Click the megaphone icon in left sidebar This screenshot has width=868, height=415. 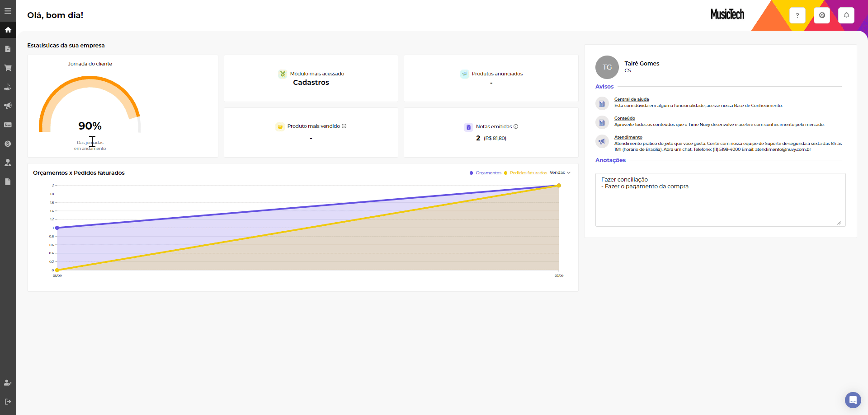click(8, 106)
